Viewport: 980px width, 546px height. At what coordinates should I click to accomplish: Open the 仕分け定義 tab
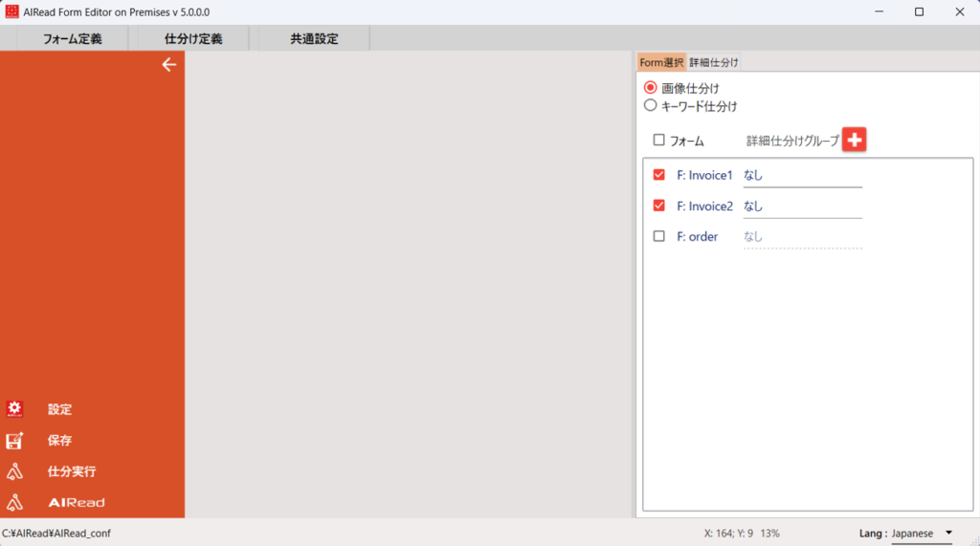(193, 39)
